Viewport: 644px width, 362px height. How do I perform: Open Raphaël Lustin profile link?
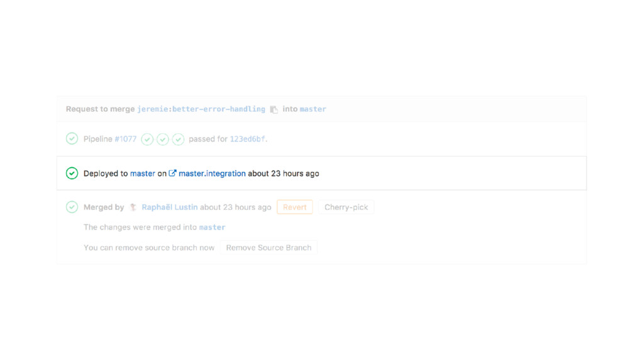(170, 207)
